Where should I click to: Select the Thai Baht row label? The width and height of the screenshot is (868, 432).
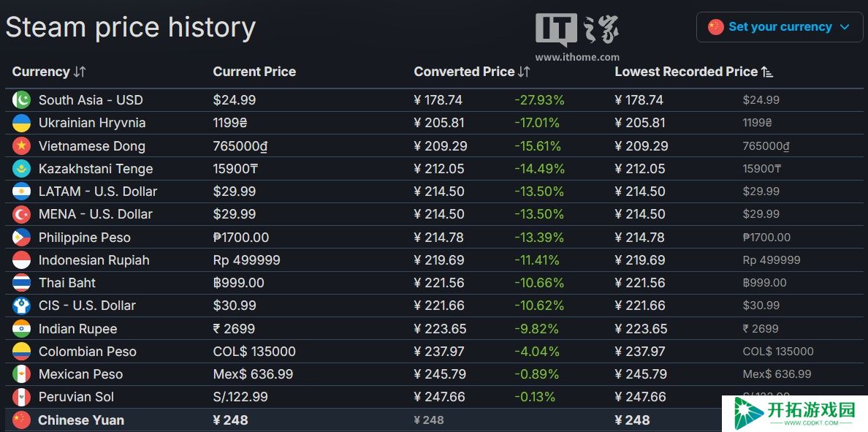tap(67, 283)
